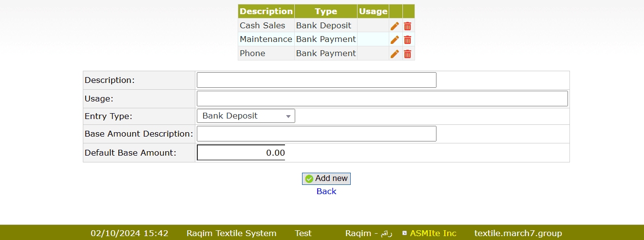Edit the Maintenance quick entry

coord(395,40)
